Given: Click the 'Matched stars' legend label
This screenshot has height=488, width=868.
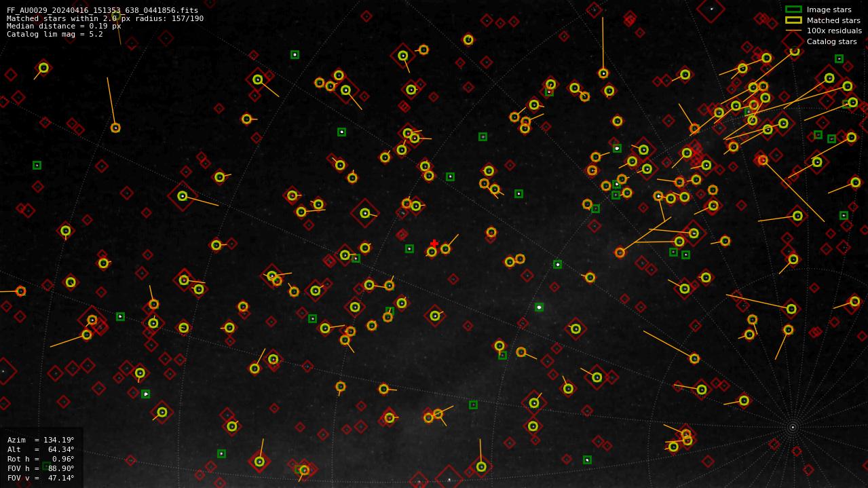Looking at the screenshot, I should pyautogui.click(x=833, y=20).
